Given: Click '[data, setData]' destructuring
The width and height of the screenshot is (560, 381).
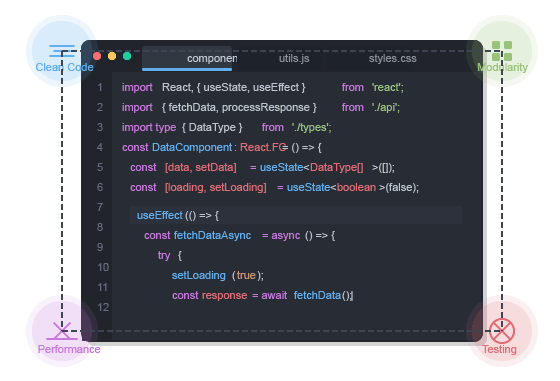Looking at the screenshot, I should [201, 167].
